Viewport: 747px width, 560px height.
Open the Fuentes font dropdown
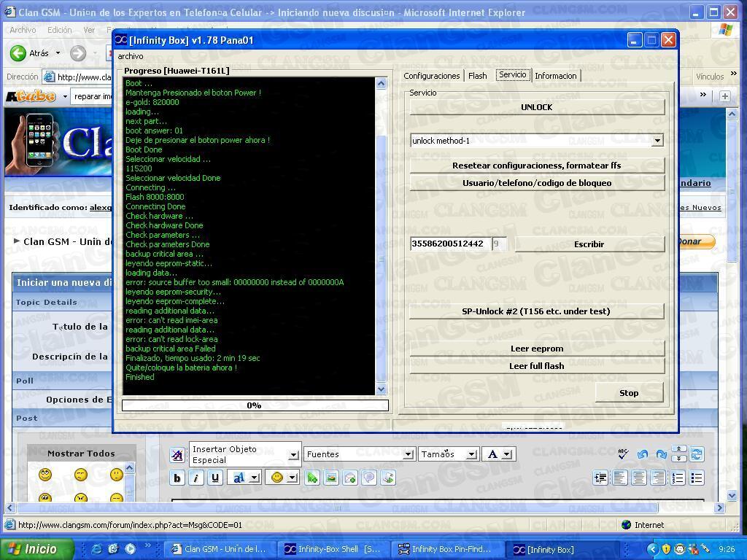[409, 454]
